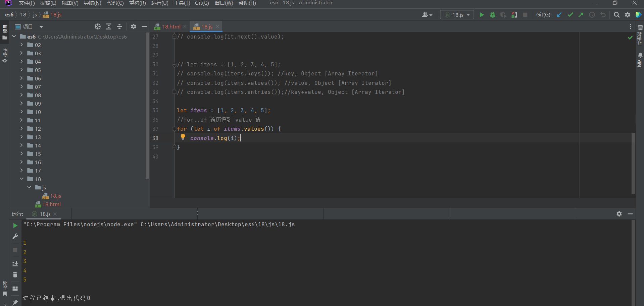The width and height of the screenshot is (644, 306).
Task: Open the Git(G) menu
Action: click(202, 3)
